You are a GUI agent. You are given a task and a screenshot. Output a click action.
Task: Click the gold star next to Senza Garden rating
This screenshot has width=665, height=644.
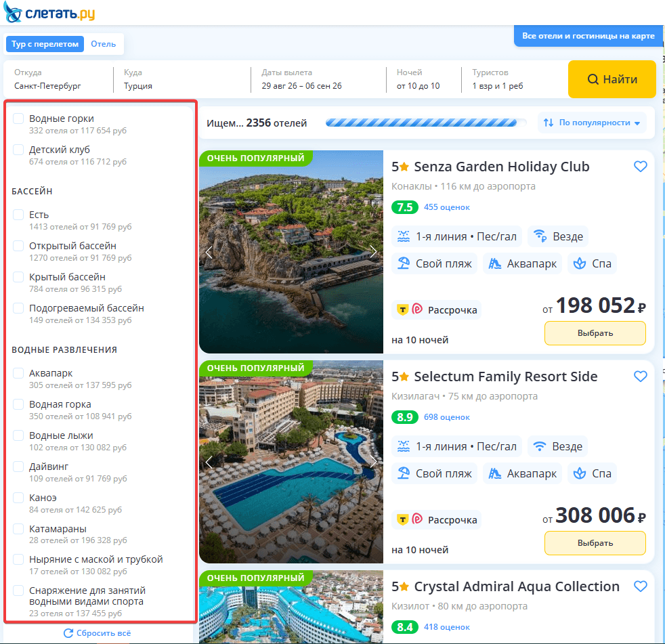tap(404, 167)
